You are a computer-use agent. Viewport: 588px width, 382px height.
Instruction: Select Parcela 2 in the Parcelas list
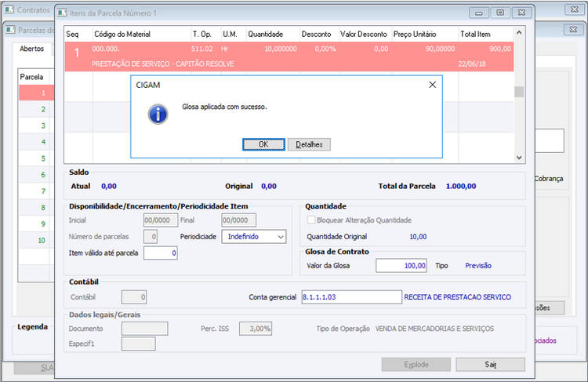pyautogui.click(x=37, y=109)
